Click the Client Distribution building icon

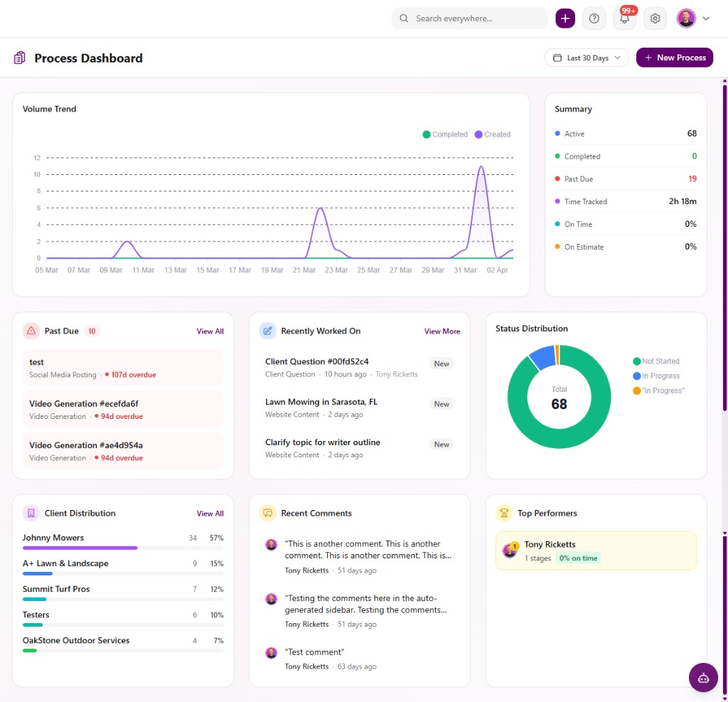(30, 513)
